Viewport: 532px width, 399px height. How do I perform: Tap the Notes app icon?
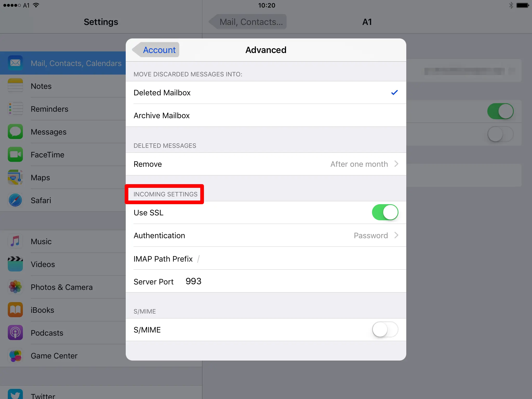tap(15, 86)
